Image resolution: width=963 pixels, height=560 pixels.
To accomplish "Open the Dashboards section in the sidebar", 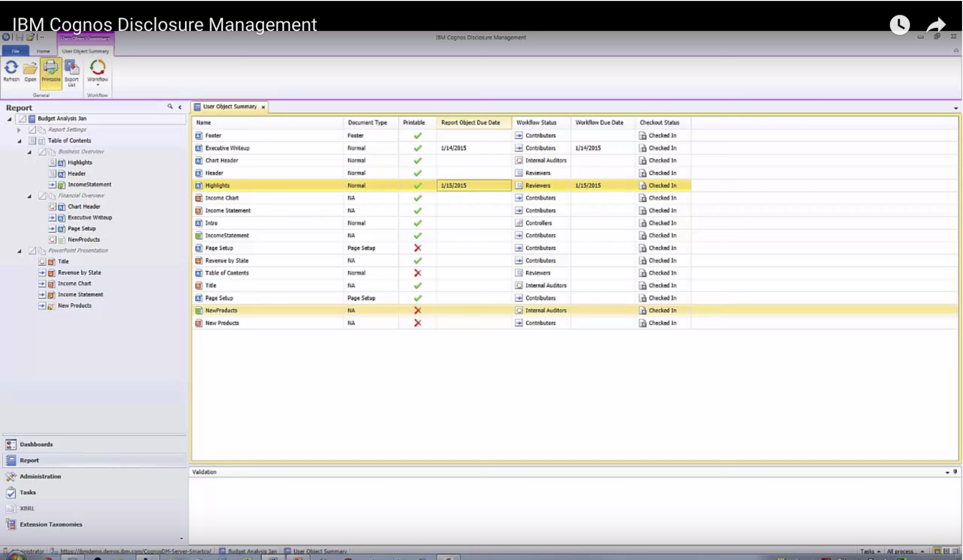I will coord(36,444).
